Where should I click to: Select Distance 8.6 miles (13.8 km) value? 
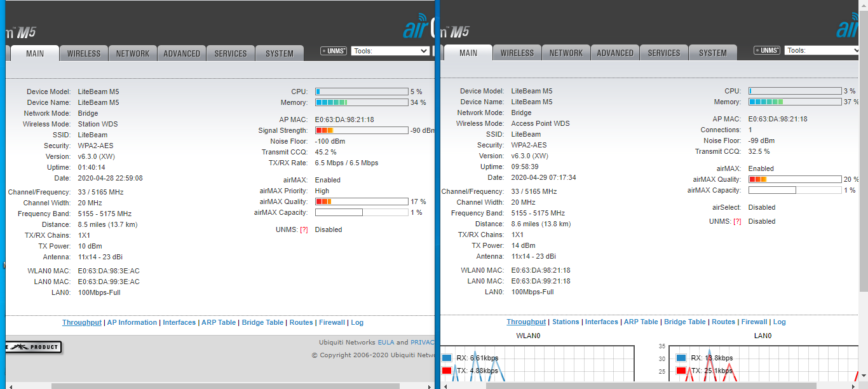point(541,224)
